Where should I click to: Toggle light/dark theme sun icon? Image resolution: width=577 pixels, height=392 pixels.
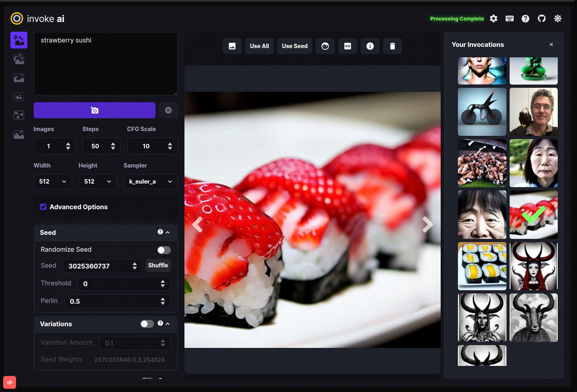coord(558,18)
